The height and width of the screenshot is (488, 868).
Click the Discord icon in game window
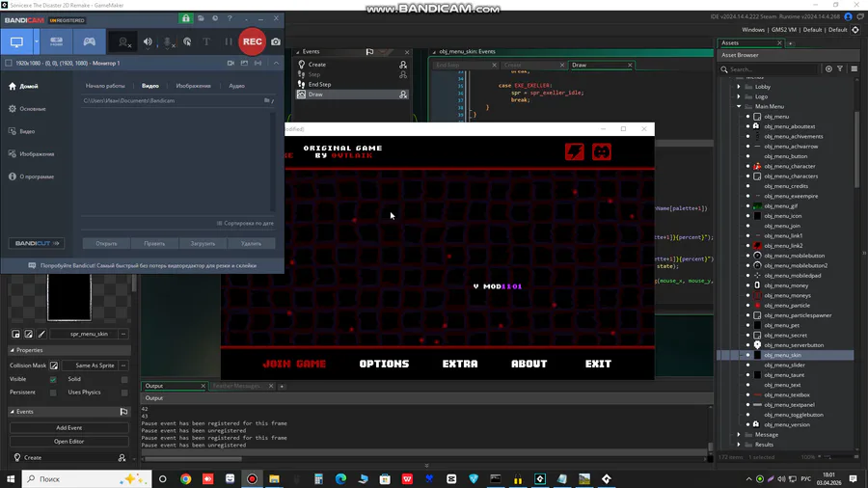[x=602, y=151]
